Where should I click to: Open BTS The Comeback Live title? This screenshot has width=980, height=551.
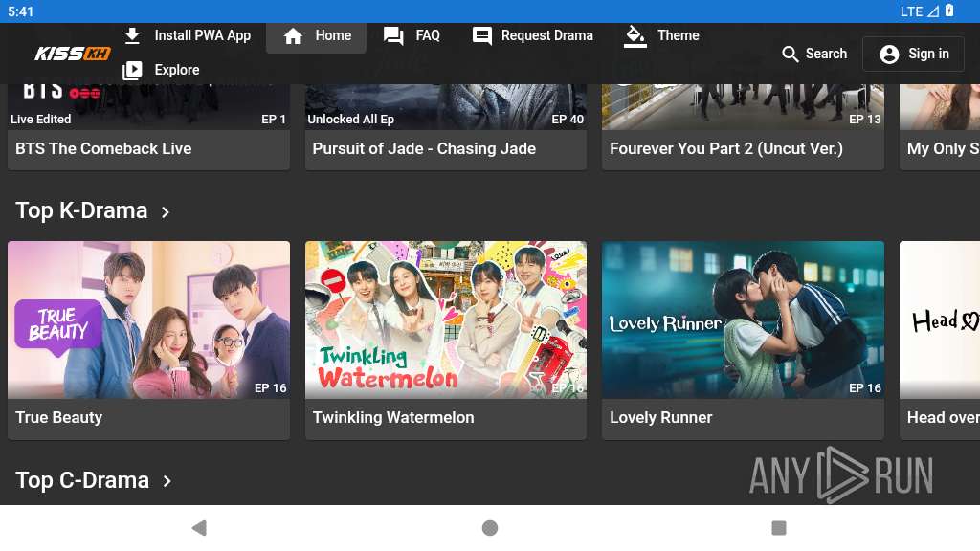point(103,148)
